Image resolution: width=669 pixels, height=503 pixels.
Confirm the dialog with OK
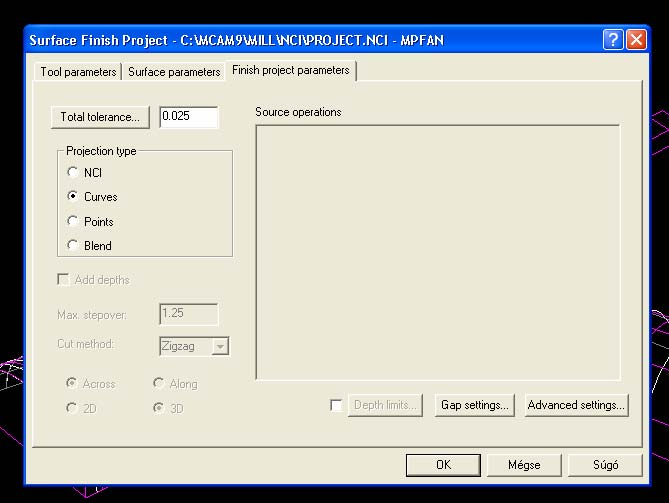click(443, 465)
